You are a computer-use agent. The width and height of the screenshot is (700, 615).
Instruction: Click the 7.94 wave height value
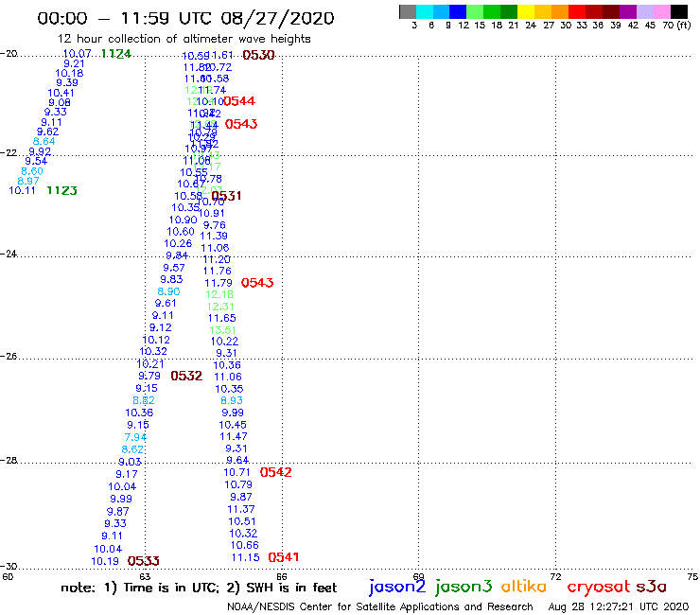(135, 437)
